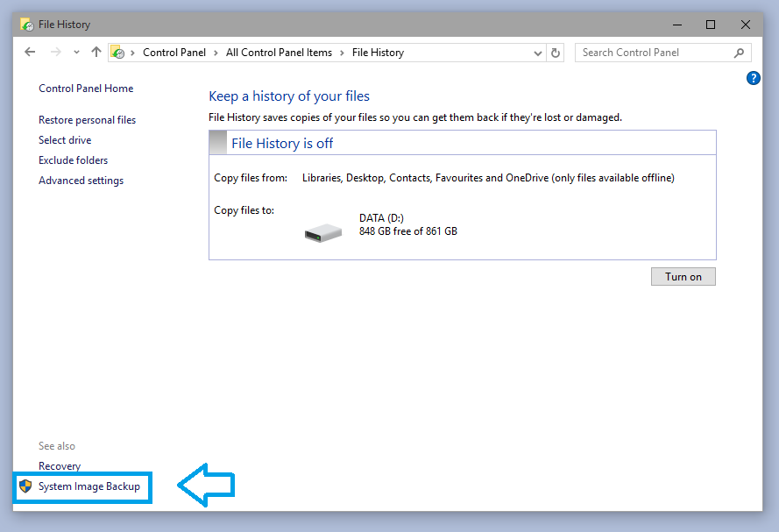This screenshot has height=532, width=779.
Task: Click the 'DATA (D:)' drive name
Action: 381,218
